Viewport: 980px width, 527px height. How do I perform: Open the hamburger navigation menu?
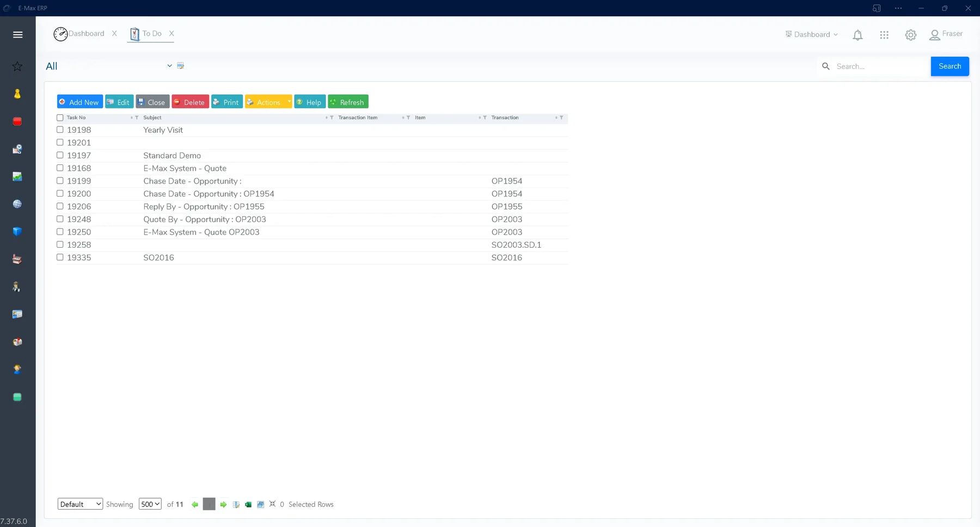tap(17, 35)
